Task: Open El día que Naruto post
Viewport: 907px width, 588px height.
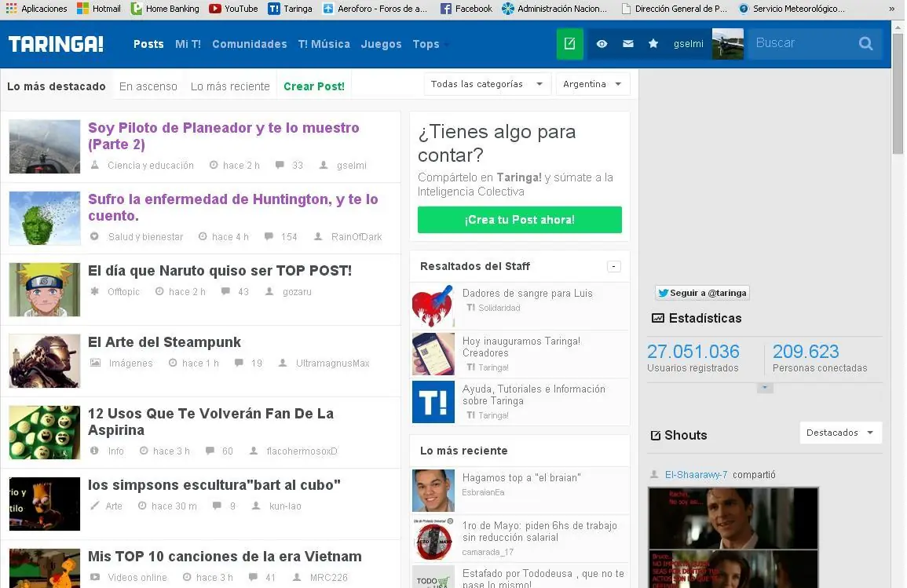Action: pos(220,271)
